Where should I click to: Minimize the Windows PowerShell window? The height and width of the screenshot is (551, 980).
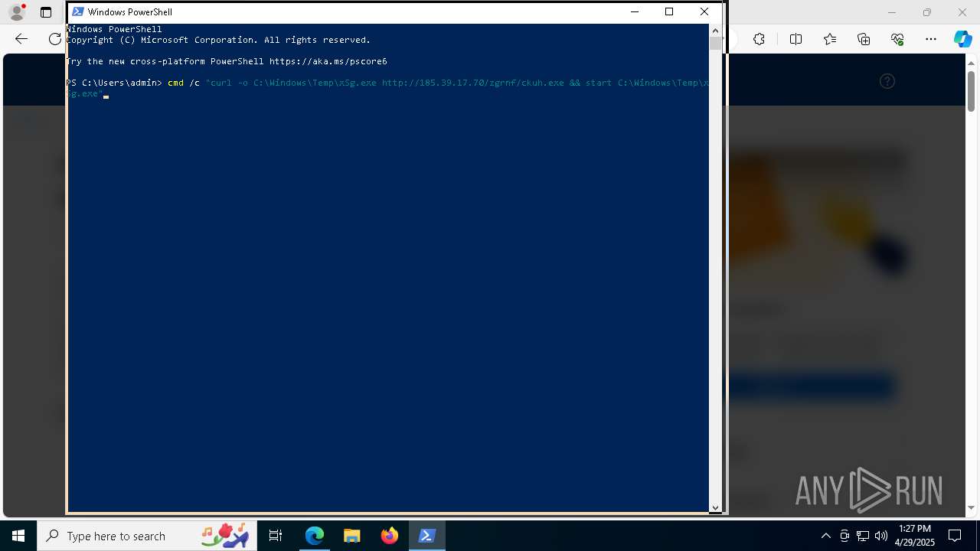point(634,11)
